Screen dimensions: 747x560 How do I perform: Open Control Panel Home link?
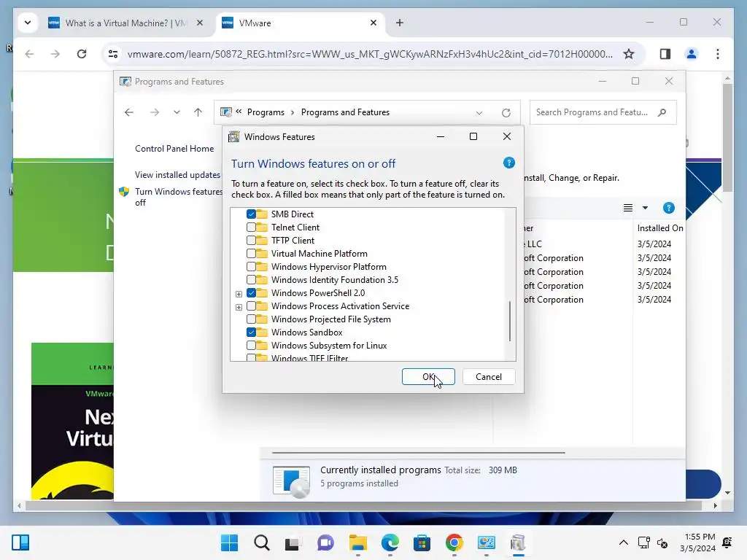174,149
